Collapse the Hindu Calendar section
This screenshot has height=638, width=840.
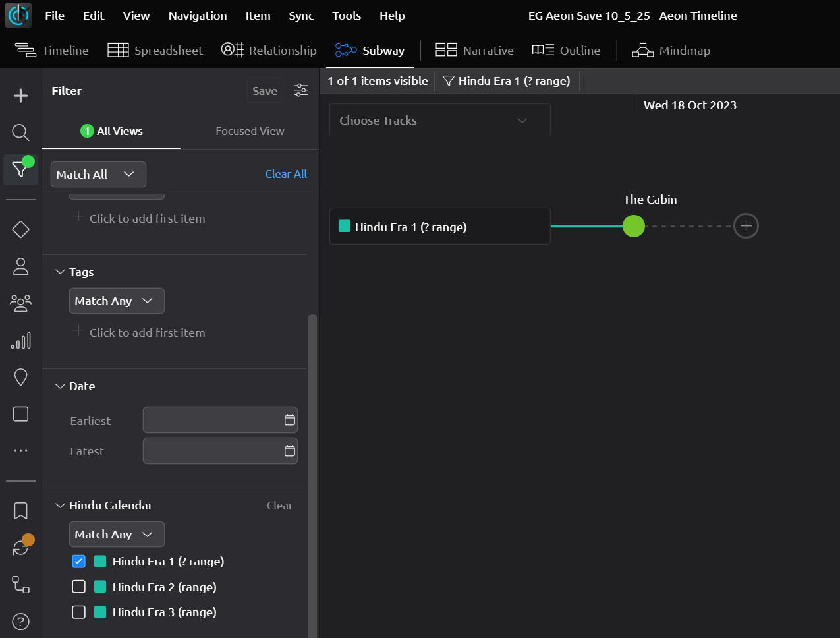[61, 506]
